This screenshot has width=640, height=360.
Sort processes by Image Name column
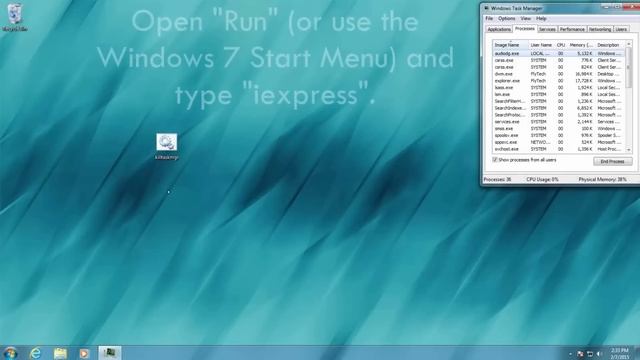510,45
